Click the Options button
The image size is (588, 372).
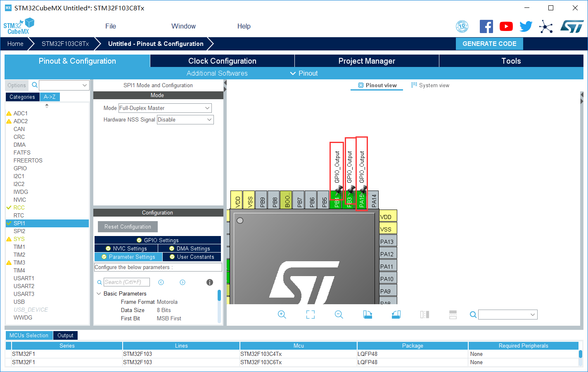[17, 85]
